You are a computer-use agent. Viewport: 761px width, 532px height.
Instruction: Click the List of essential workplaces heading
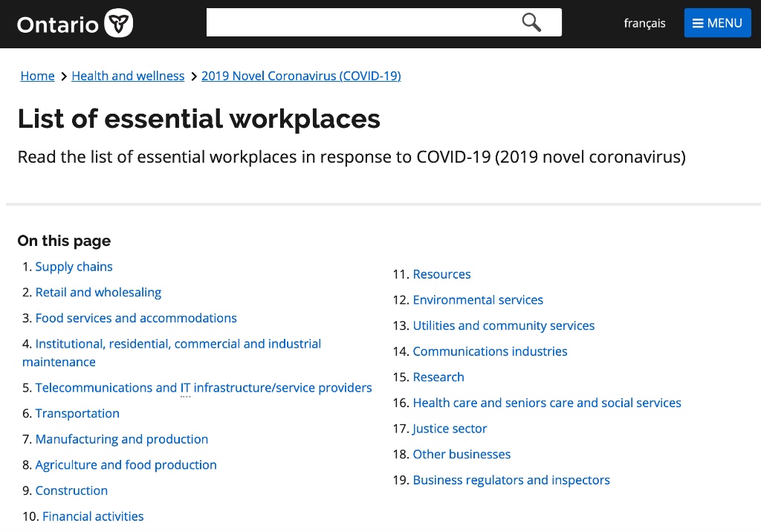tap(199, 119)
